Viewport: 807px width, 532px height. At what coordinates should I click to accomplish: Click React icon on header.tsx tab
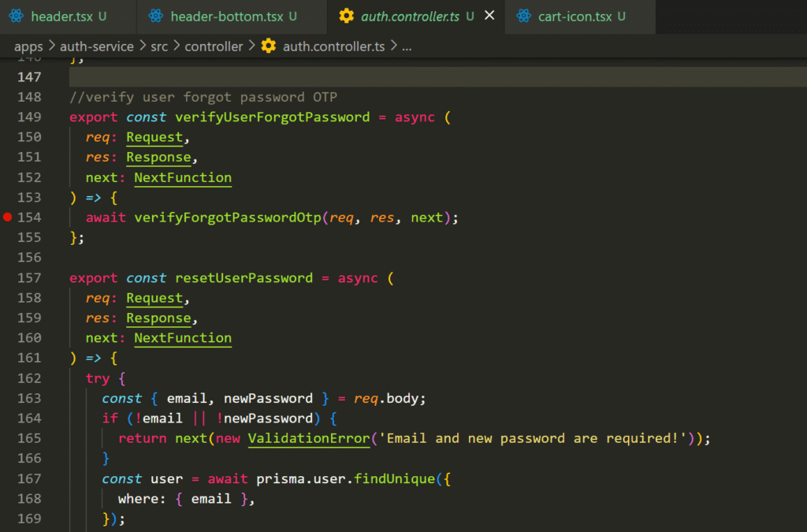pyautogui.click(x=17, y=16)
